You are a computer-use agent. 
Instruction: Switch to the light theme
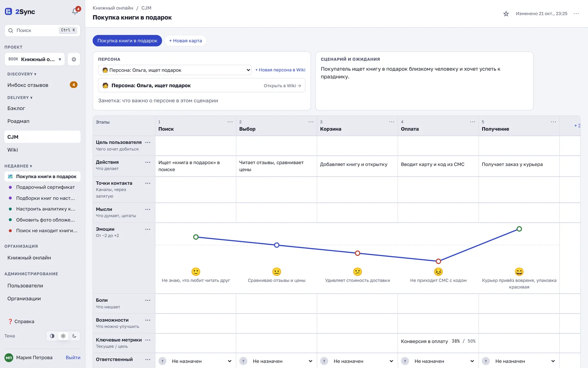coord(63,336)
